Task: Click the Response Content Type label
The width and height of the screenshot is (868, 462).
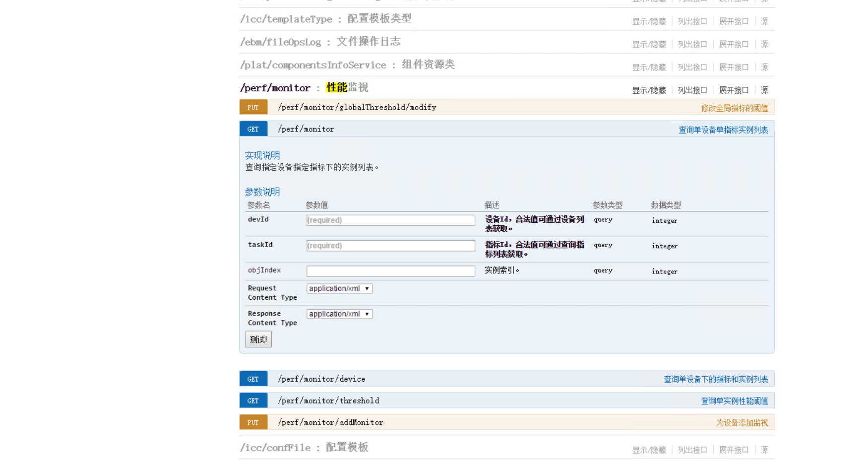Action: (x=272, y=318)
